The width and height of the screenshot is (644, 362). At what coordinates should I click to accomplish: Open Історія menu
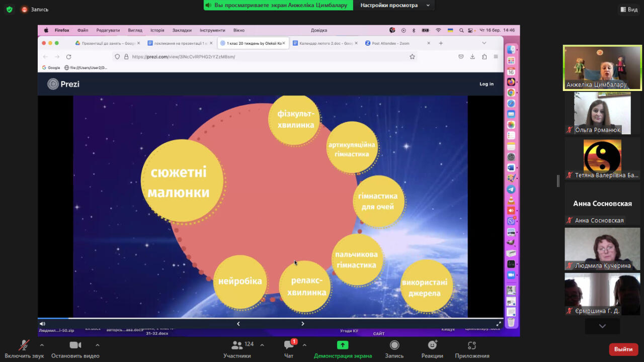click(x=157, y=30)
